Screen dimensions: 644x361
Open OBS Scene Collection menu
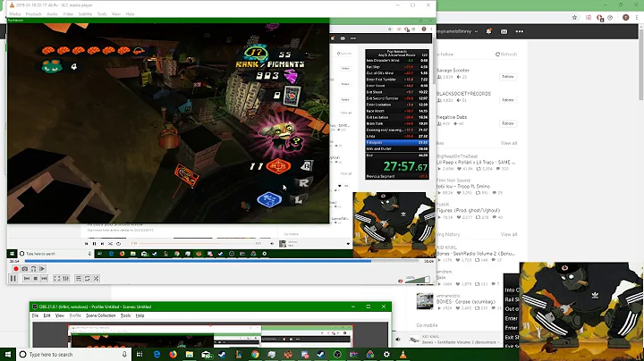(100, 315)
